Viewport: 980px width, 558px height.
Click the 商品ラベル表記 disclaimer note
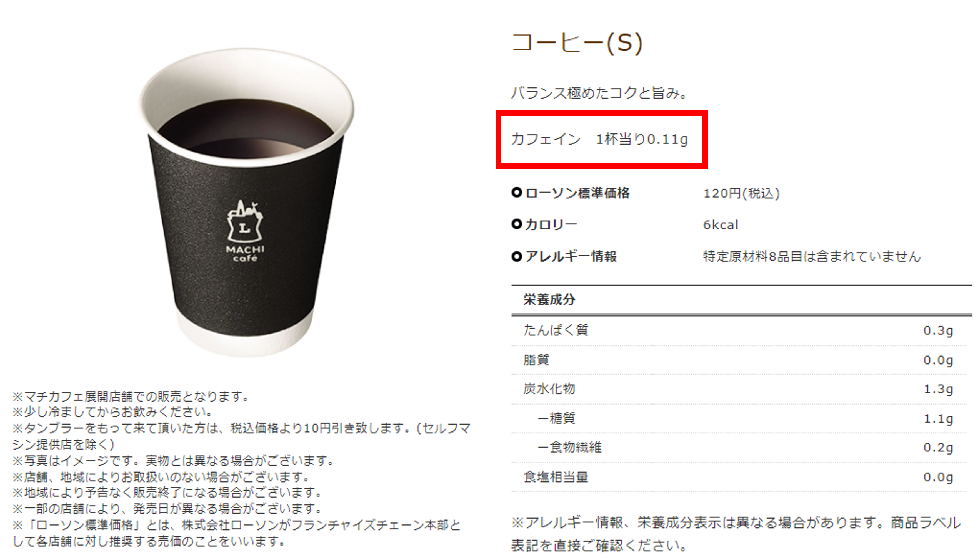click(x=736, y=534)
